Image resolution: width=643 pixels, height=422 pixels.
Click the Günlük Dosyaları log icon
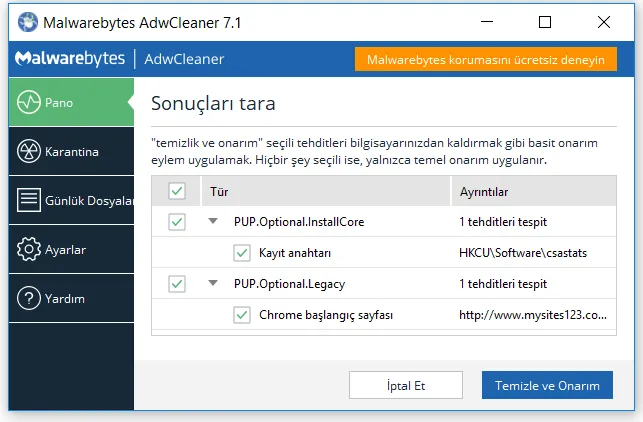[x=29, y=200]
